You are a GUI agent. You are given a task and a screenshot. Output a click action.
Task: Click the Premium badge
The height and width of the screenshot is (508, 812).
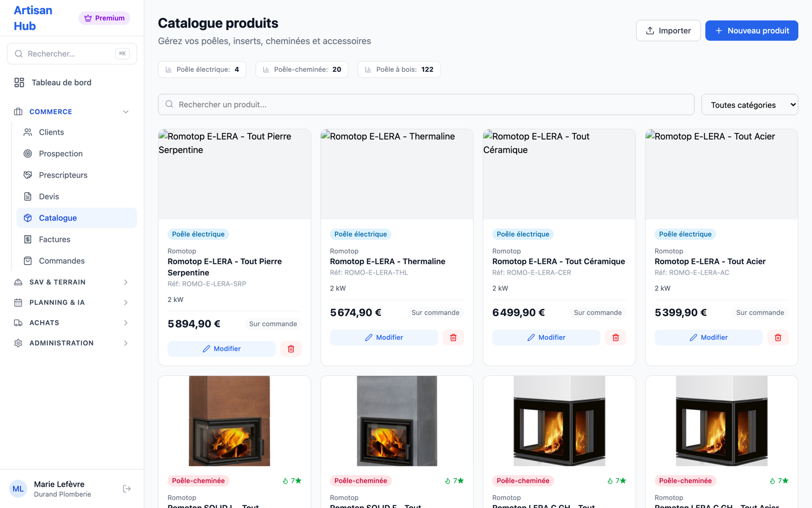tap(105, 18)
